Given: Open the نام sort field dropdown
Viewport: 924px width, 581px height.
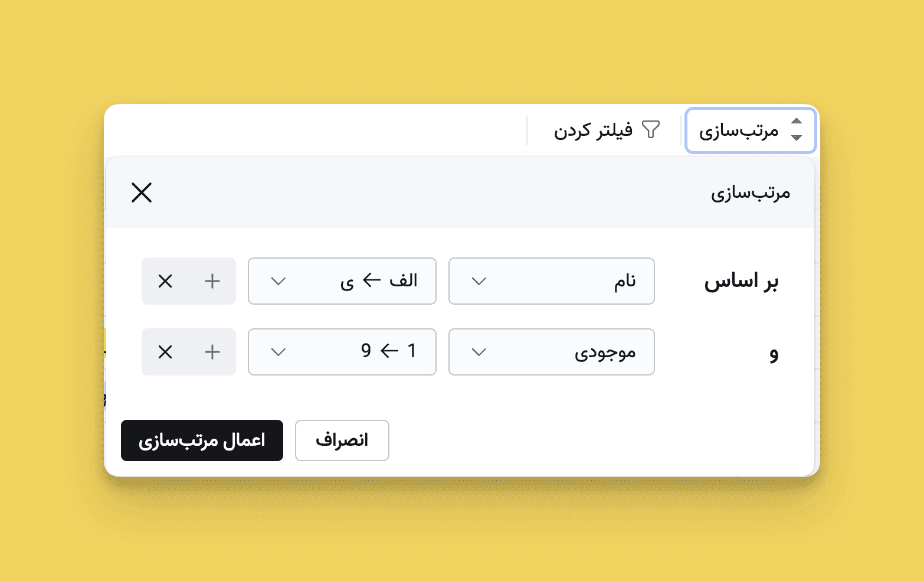Looking at the screenshot, I should click(551, 281).
